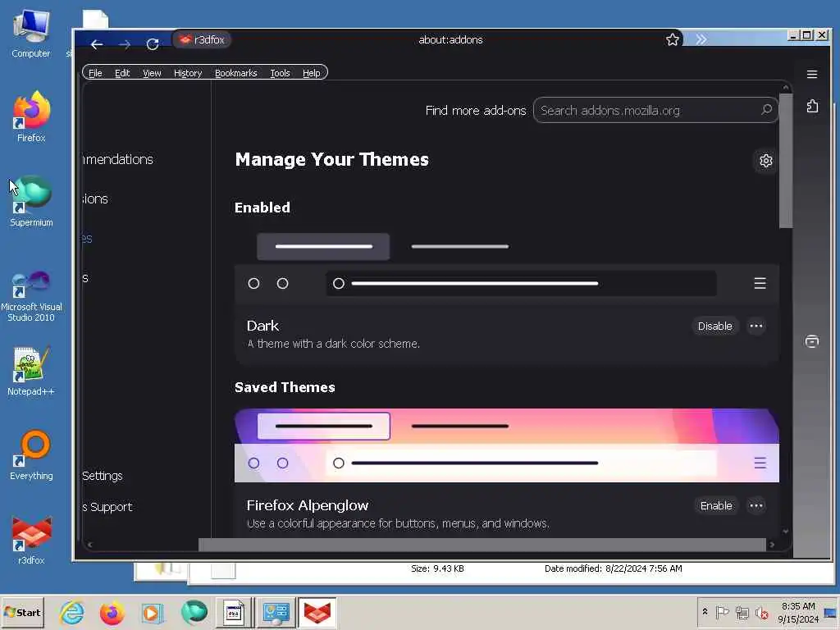Select the Everything desktop shortcut
The height and width of the screenshot is (630, 840).
31,455
